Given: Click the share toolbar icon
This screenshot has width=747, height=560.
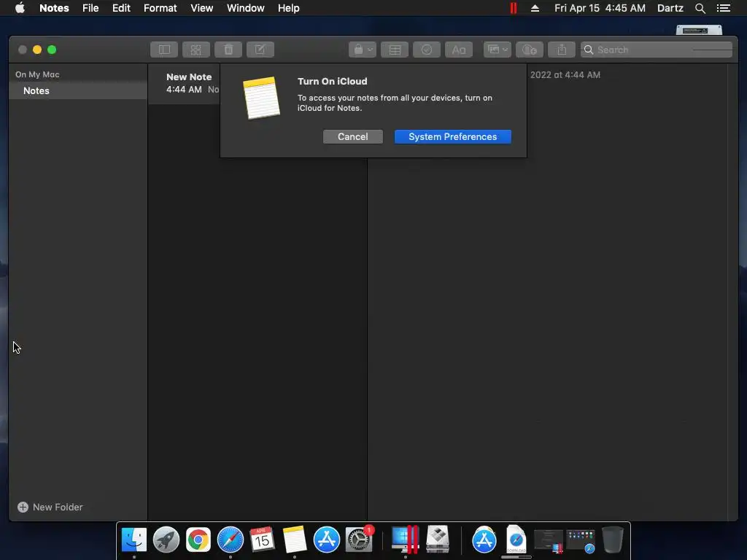Looking at the screenshot, I should 562,50.
